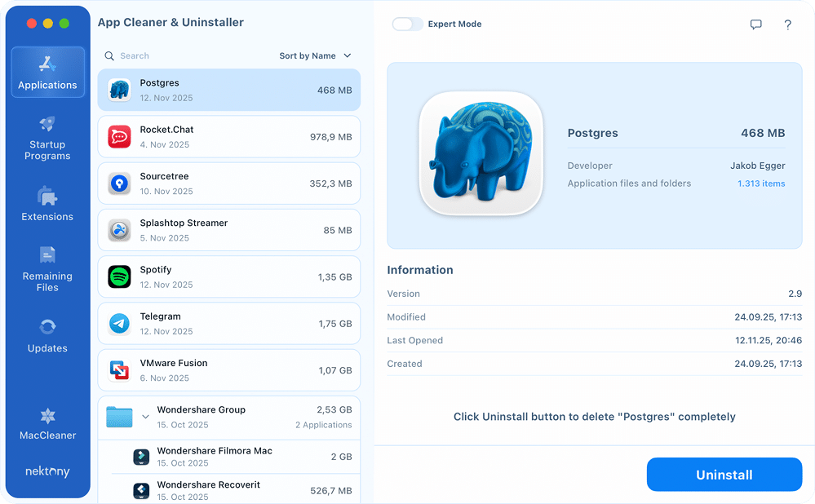The image size is (815, 504).
Task: Launch MacCleaner from the sidebar
Action: [47, 424]
